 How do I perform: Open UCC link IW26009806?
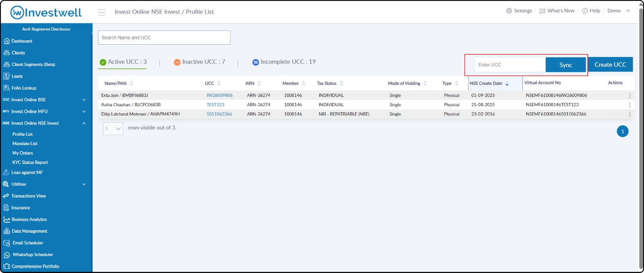[x=219, y=95]
